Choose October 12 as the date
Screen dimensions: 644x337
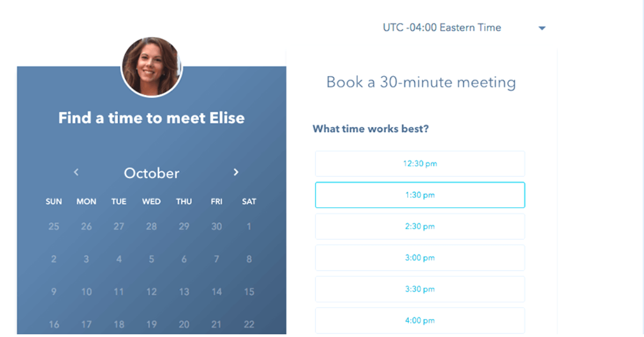(x=151, y=292)
